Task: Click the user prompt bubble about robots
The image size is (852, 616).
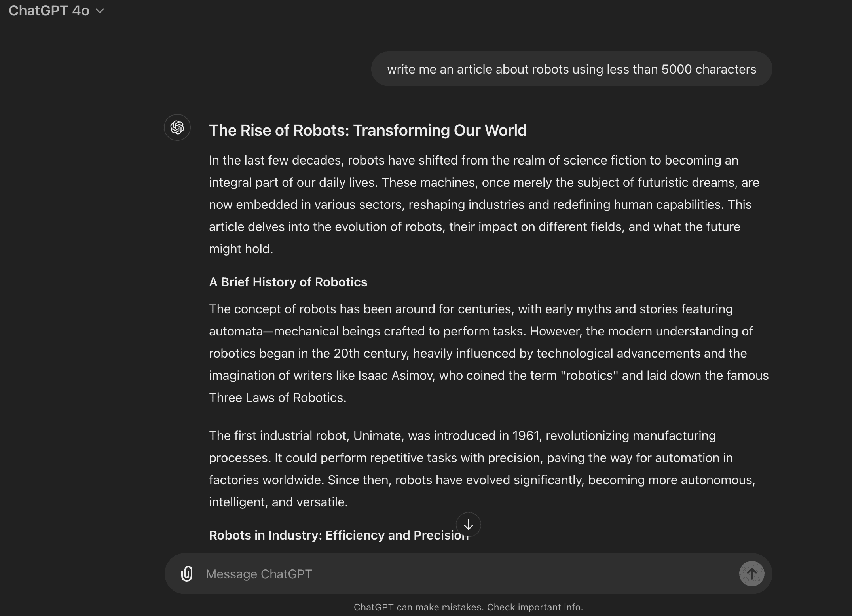Action: click(571, 69)
